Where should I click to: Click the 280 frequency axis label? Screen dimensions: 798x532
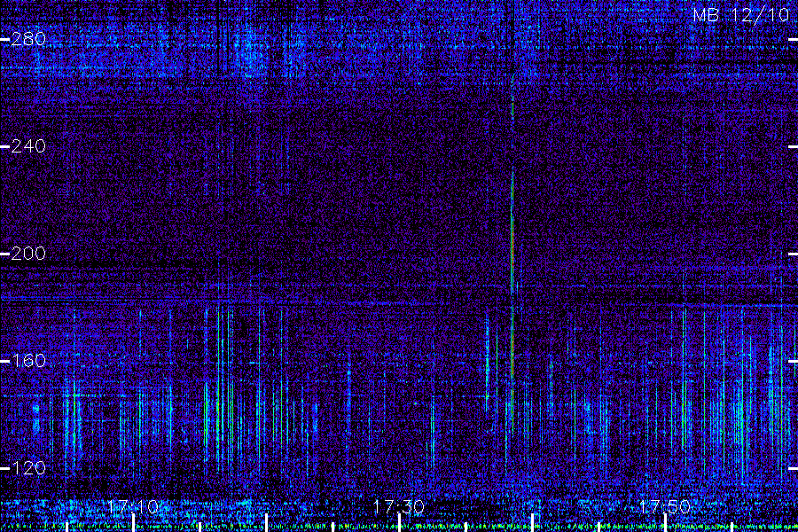pyautogui.click(x=28, y=39)
